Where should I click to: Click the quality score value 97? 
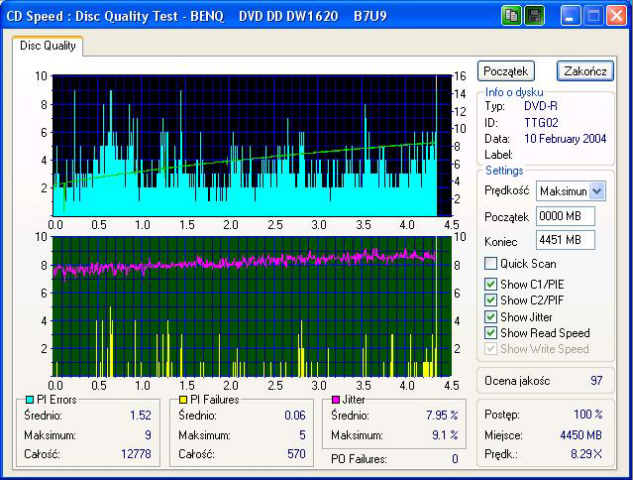tap(596, 381)
